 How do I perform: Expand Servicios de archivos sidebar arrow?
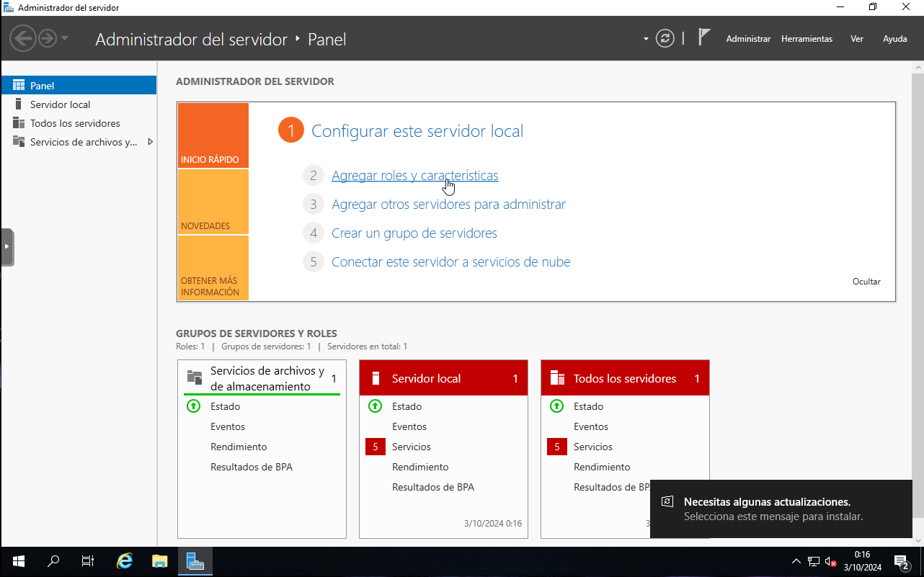coord(150,142)
